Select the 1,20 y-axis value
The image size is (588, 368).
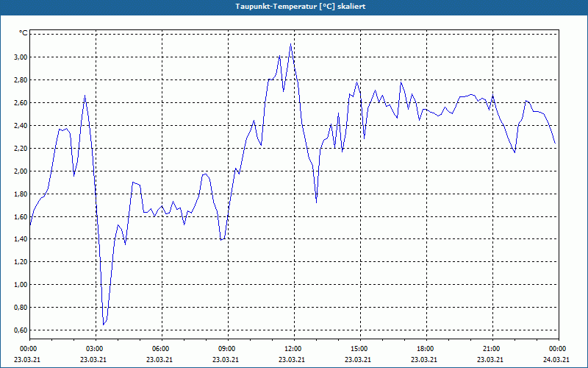[21, 262]
